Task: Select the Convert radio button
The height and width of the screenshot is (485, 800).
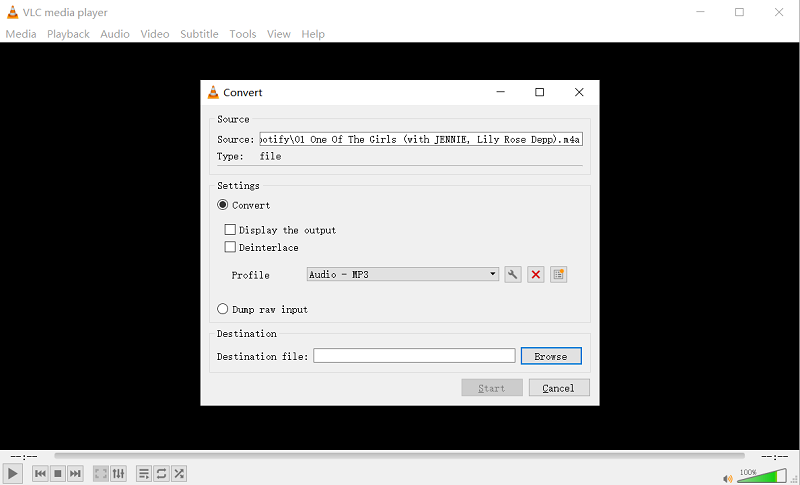Action: pyautogui.click(x=222, y=205)
